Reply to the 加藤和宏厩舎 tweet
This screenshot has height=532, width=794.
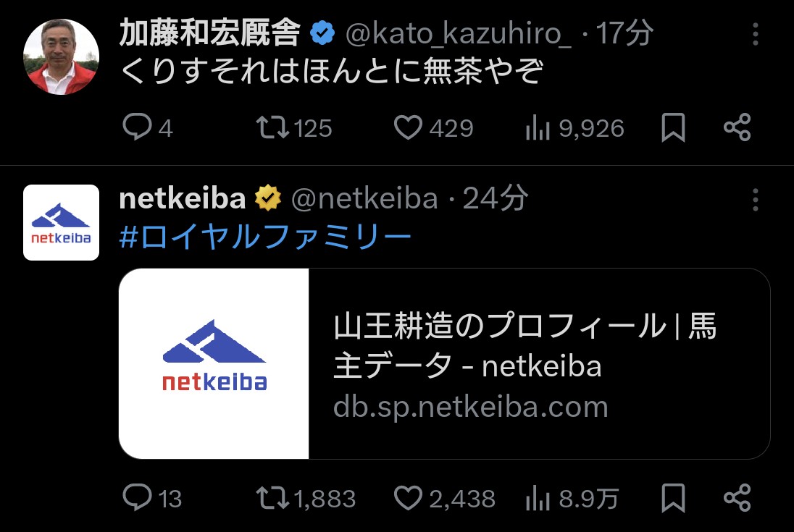pyautogui.click(x=136, y=128)
